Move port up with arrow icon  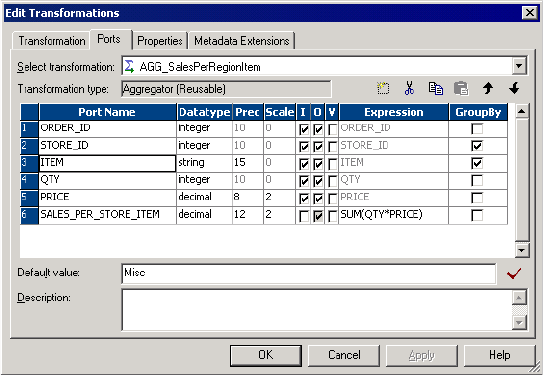pyautogui.click(x=488, y=89)
